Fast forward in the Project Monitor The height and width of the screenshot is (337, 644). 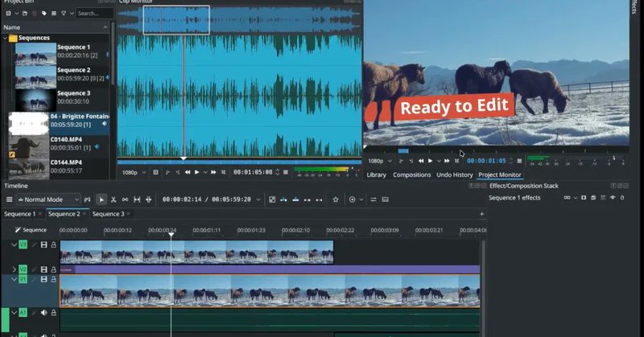447,161
